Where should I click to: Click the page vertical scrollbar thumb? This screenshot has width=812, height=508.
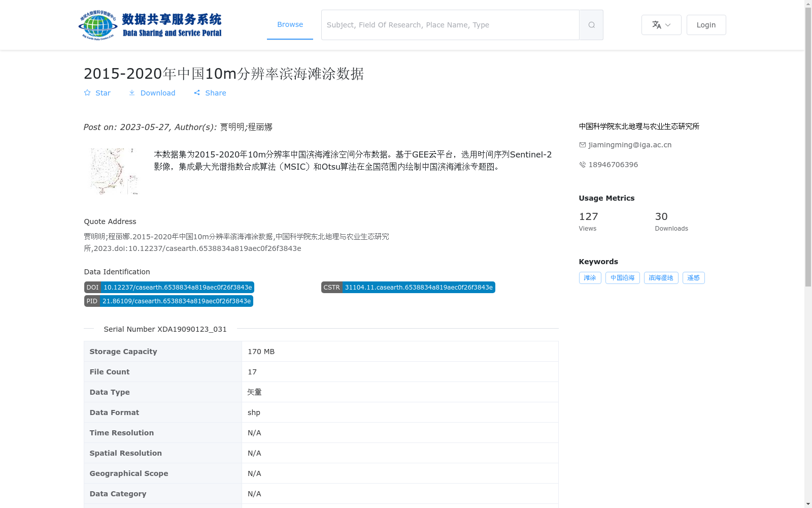[808, 147]
